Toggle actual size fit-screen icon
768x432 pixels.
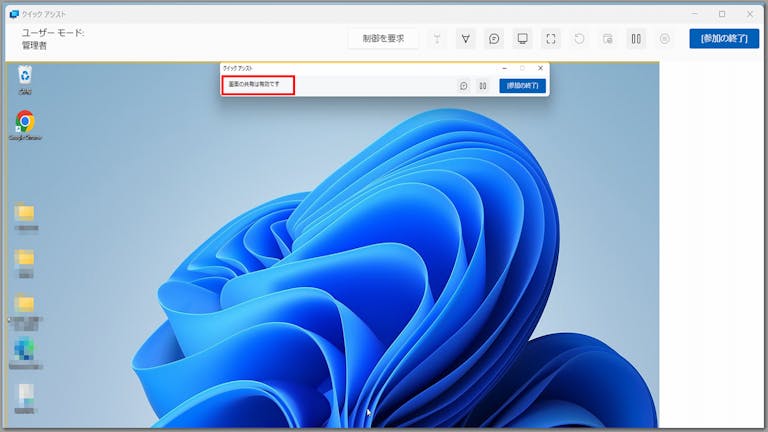pyautogui.click(x=551, y=39)
